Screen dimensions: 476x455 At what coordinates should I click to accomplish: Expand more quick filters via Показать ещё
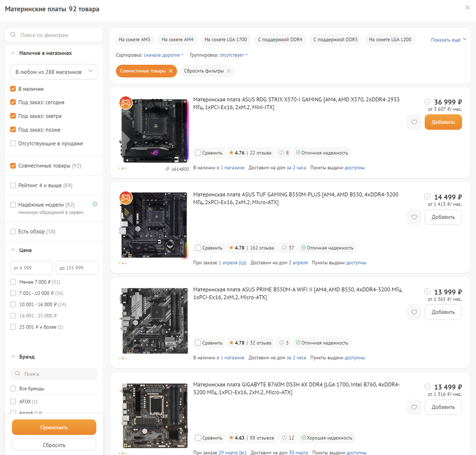pos(449,40)
